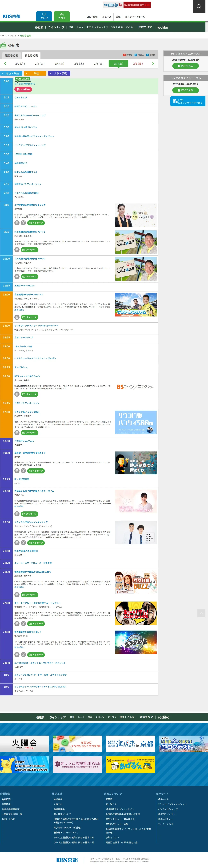Screen dimensions: 208x868
Task: Go to next dates with right chevron
Action: 153,63
